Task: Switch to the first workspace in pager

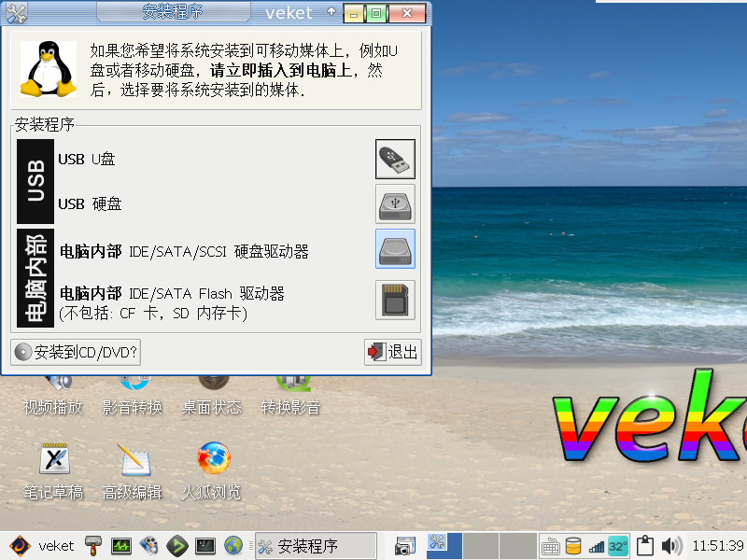Action: pos(444,546)
